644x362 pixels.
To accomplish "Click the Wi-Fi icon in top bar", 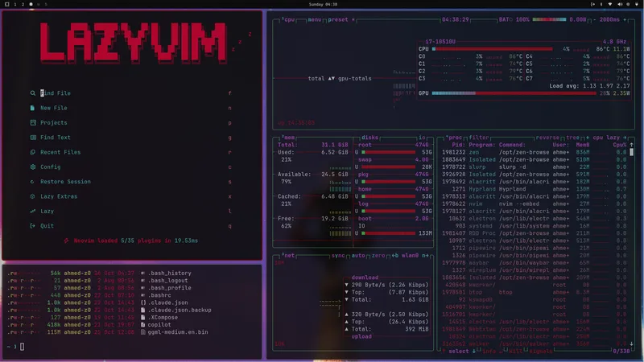I will click(610, 4).
